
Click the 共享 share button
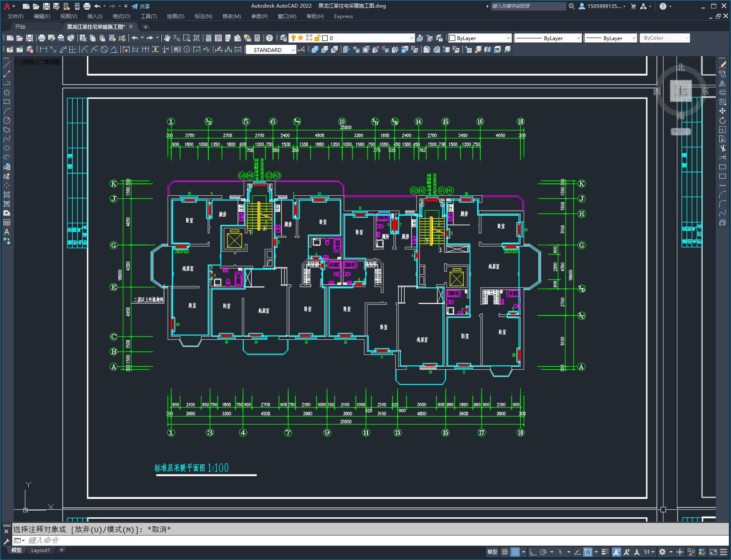coord(141,6)
